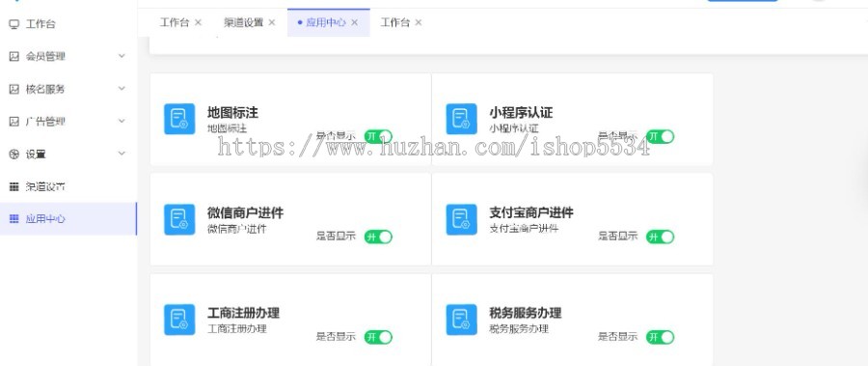Toggle 是否显示 switch for 微信商户进件
This screenshot has height=366, width=868.
[x=378, y=237]
